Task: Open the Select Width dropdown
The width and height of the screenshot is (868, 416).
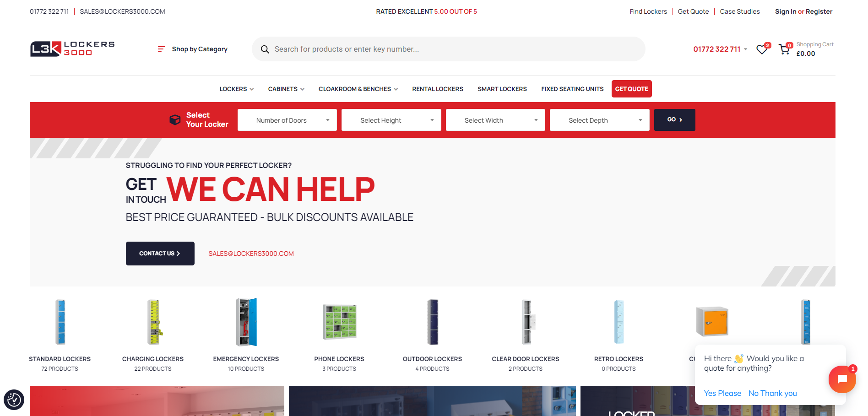Action: pyautogui.click(x=495, y=120)
